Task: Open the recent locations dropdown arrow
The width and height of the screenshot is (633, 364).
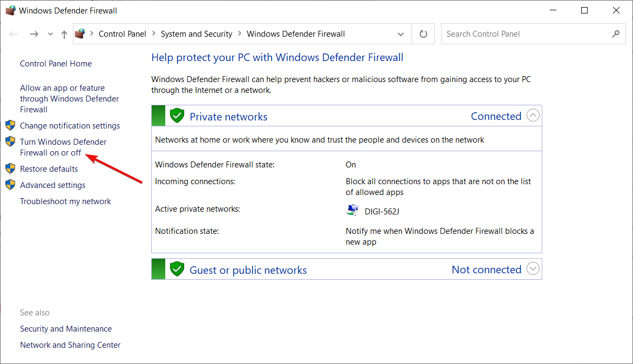Action: (50, 35)
